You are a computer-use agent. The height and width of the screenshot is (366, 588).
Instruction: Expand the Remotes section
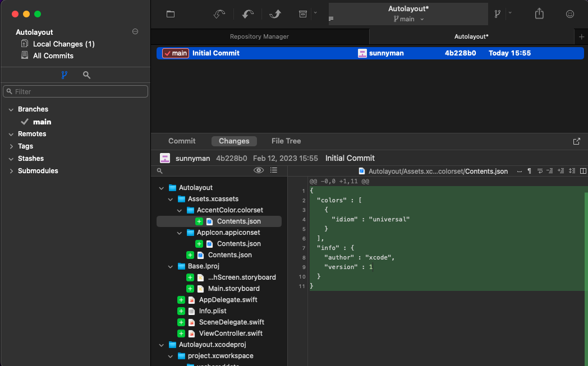12,134
